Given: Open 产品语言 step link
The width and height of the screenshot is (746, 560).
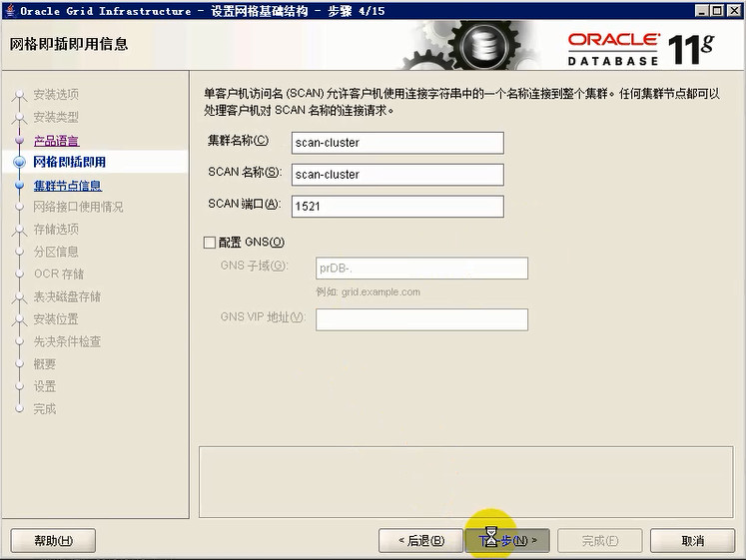Looking at the screenshot, I should (x=56, y=141).
